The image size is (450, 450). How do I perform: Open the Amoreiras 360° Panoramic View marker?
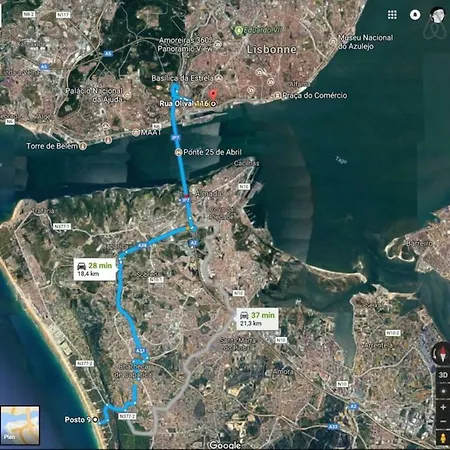[x=218, y=44]
